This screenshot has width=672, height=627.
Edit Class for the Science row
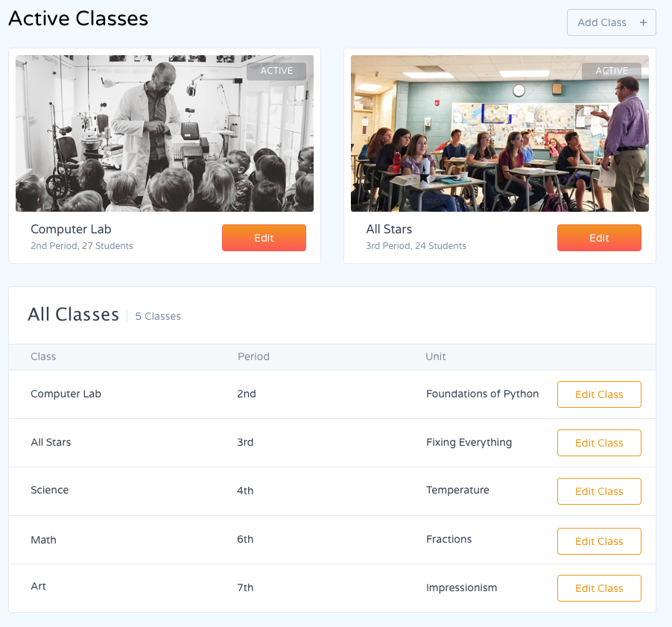pyautogui.click(x=599, y=491)
